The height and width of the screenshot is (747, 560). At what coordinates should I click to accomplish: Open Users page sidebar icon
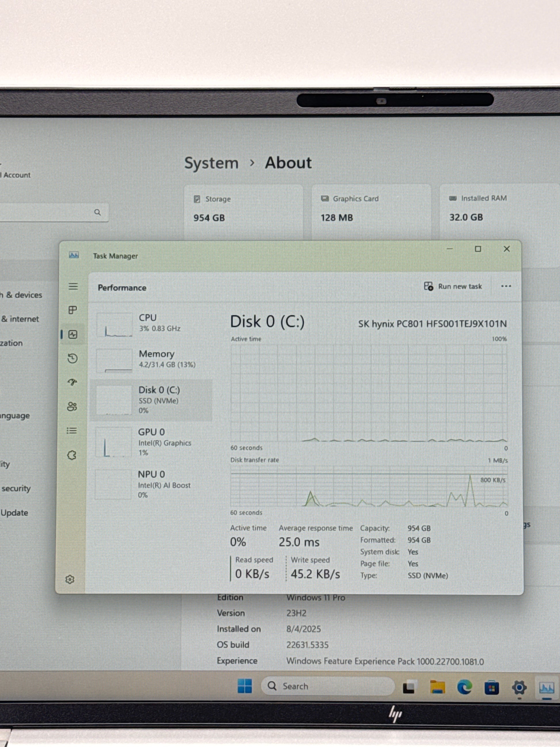pyautogui.click(x=72, y=406)
